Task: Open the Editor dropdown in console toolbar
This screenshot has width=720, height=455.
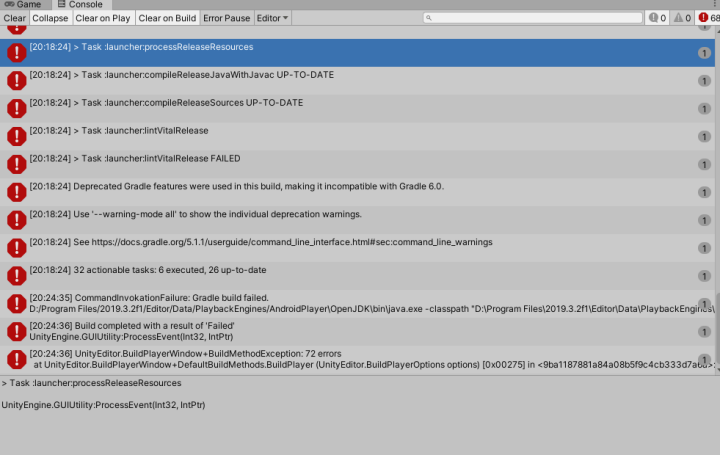Action: click(x=272, y=18)
